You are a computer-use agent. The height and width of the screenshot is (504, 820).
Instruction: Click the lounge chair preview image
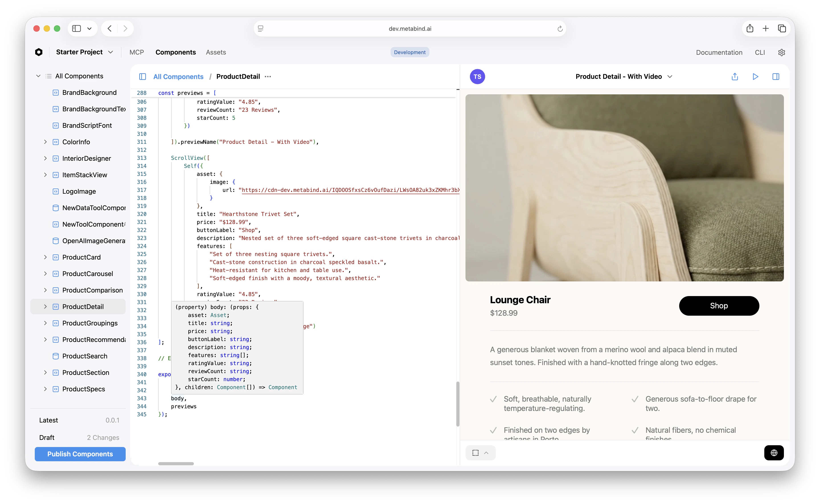pyautogui.click(x=624, y=188)
